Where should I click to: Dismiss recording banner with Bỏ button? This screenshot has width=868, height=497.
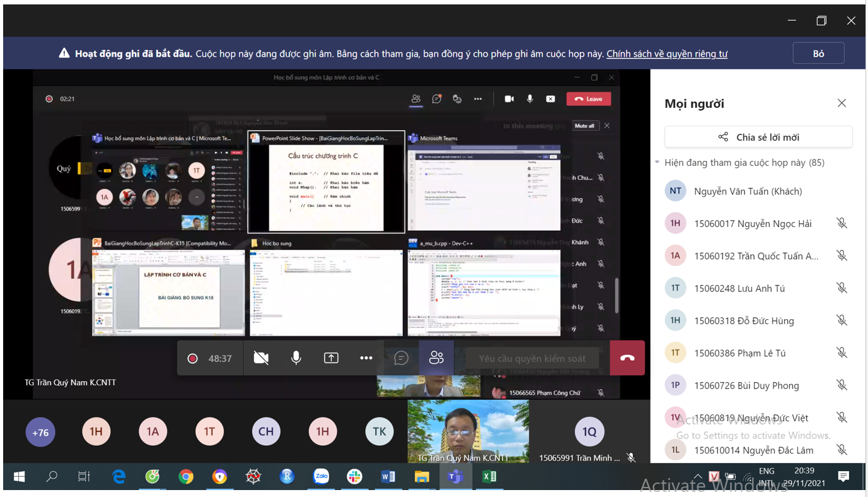coord(818,54)
